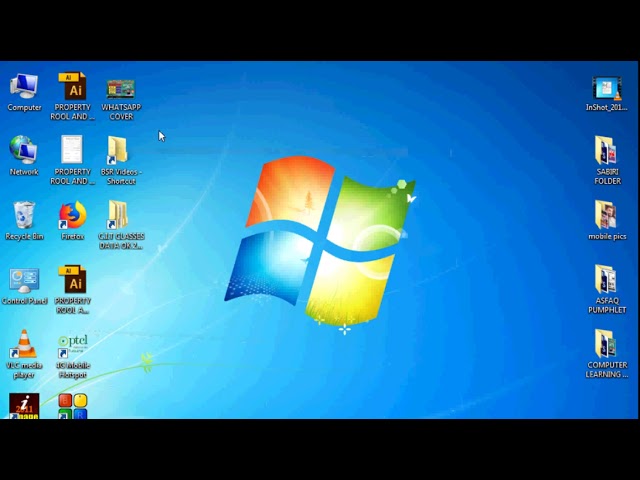The width and height of the screenshot is (640, 480).
Task: Click the CJT CLASSES DATA OK folder shortcut
Action: (121, 224)
